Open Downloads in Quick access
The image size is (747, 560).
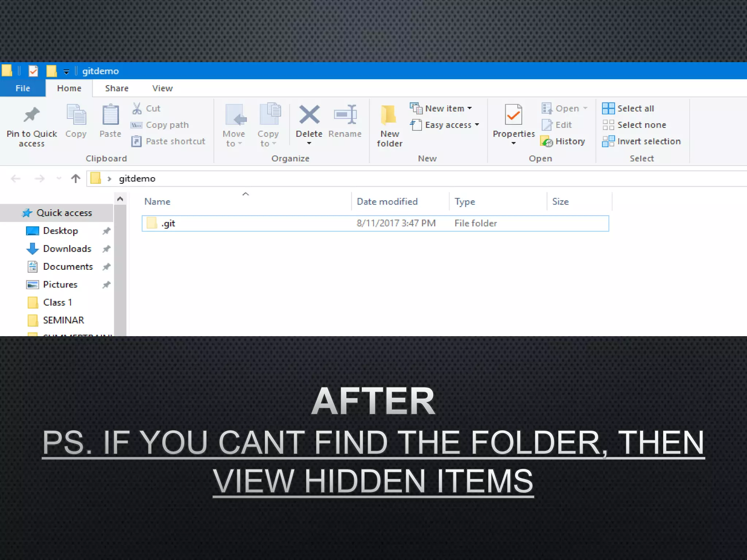click(x=67, y=249)
